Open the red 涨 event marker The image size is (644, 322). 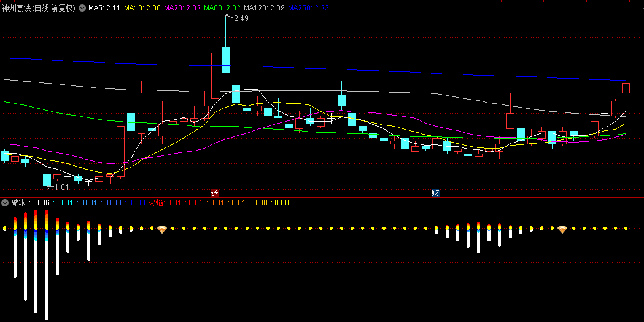click(x=214, y=193)
